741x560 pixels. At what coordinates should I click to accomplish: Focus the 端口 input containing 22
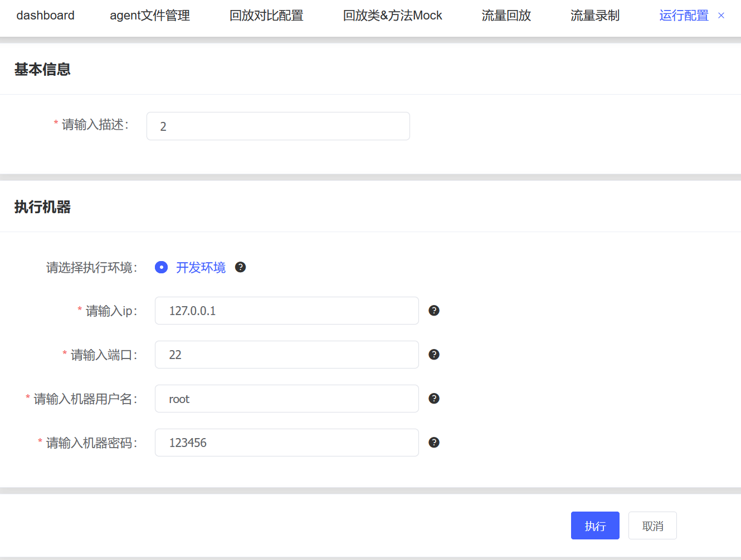tap(286, 355)
